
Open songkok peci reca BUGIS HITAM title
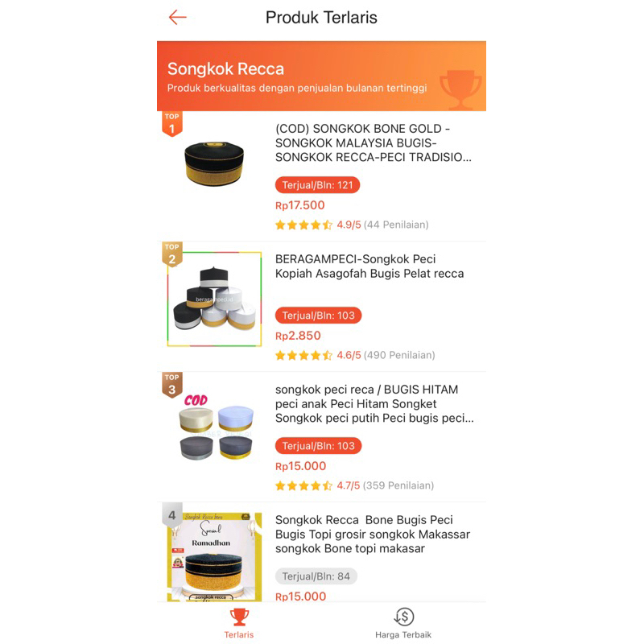click(x=374, y=404)
